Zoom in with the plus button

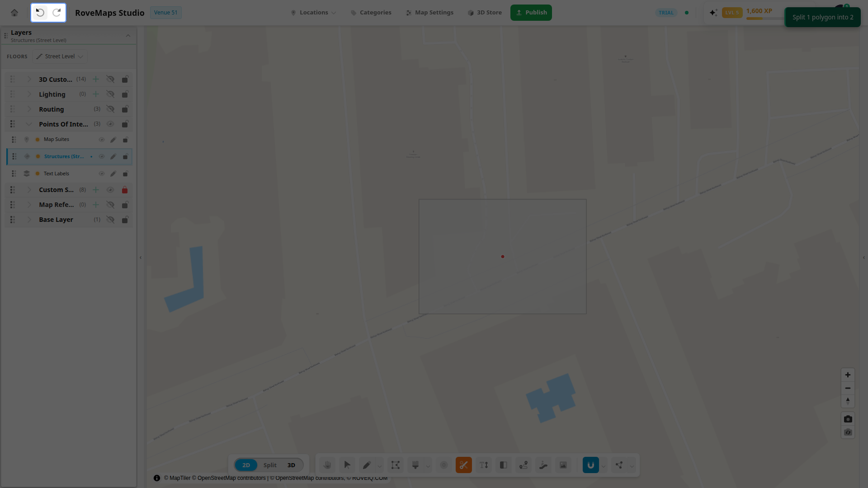[848, 375]
